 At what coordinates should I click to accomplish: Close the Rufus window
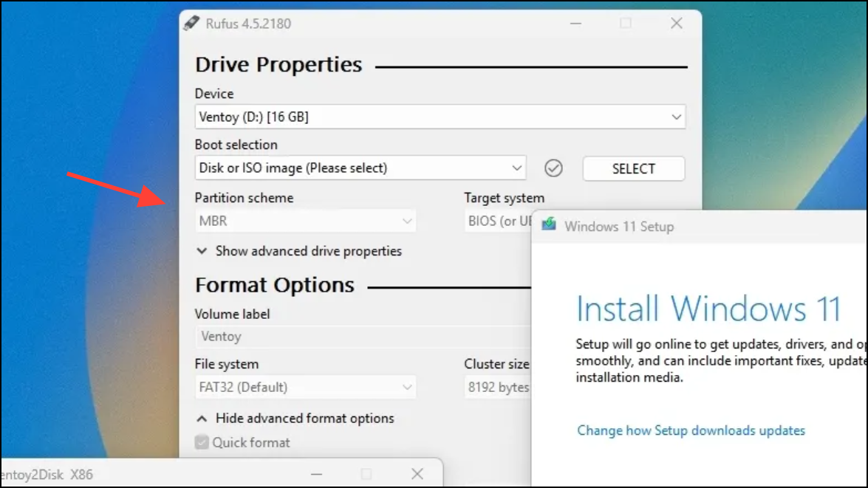[677, 23]
